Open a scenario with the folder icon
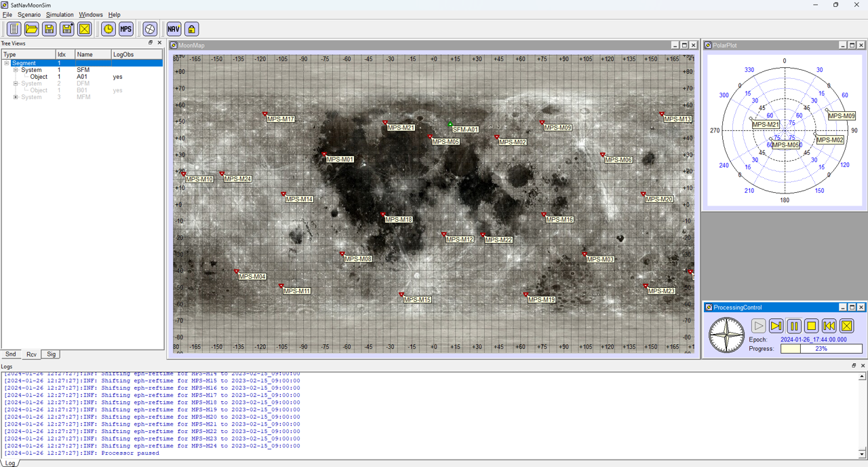 pyautogui.click(x=31, y=29)
